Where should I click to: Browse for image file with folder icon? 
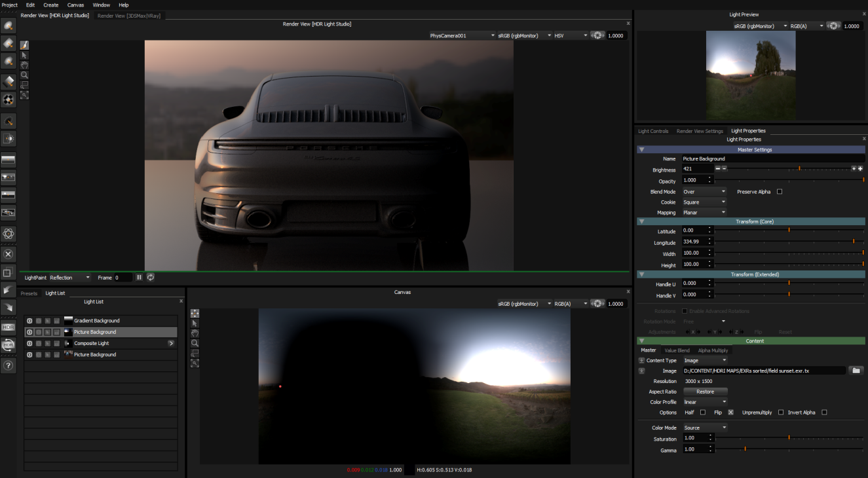[x=856, y=371]
